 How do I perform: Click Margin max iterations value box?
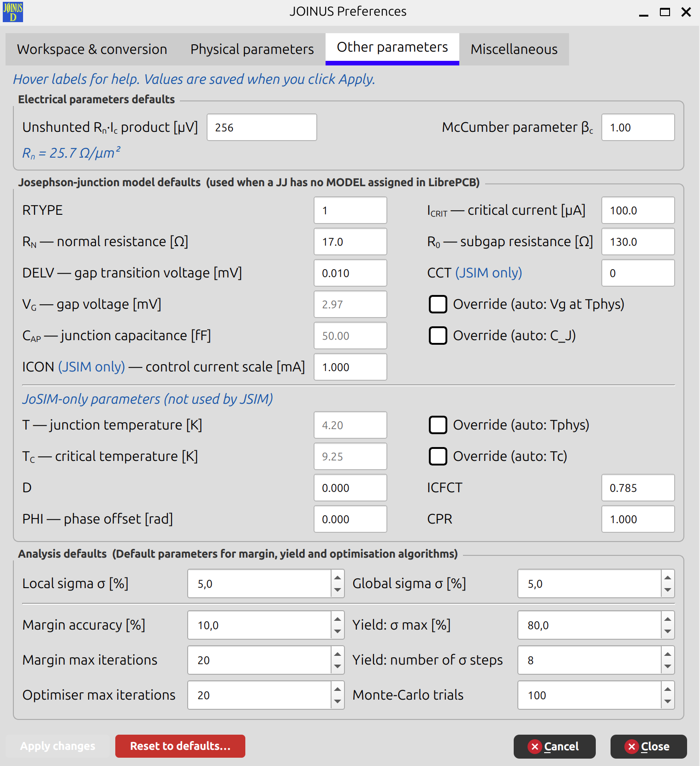[x=260, y=660]
